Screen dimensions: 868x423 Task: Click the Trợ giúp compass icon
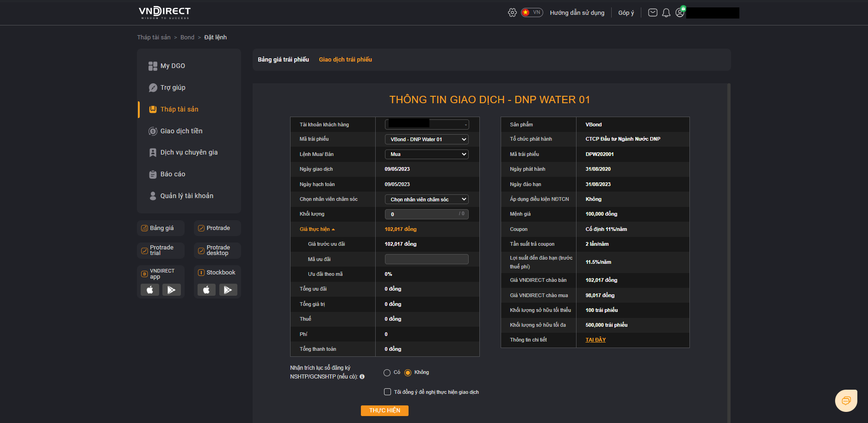pyautogui.click(x=153, y=88)
